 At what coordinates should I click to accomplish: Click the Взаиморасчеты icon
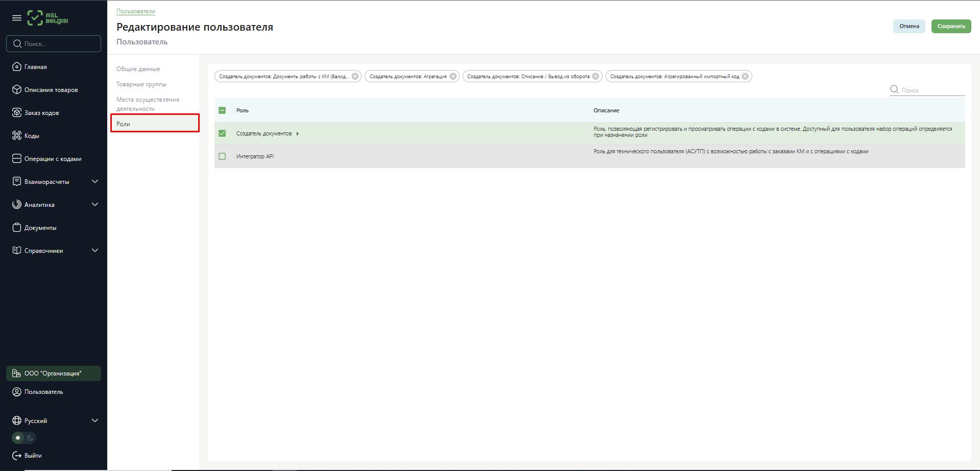pyautogui.click(x=17, y=182)
